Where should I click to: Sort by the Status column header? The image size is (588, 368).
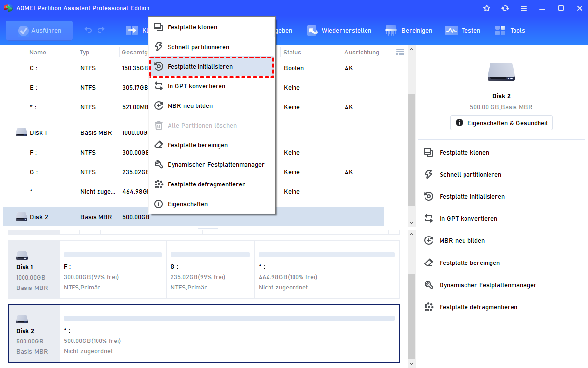coord(293,53)
